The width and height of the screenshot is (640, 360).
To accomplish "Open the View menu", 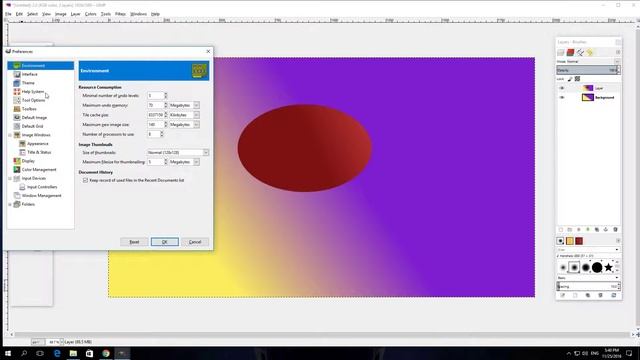I will pos(47,14).
